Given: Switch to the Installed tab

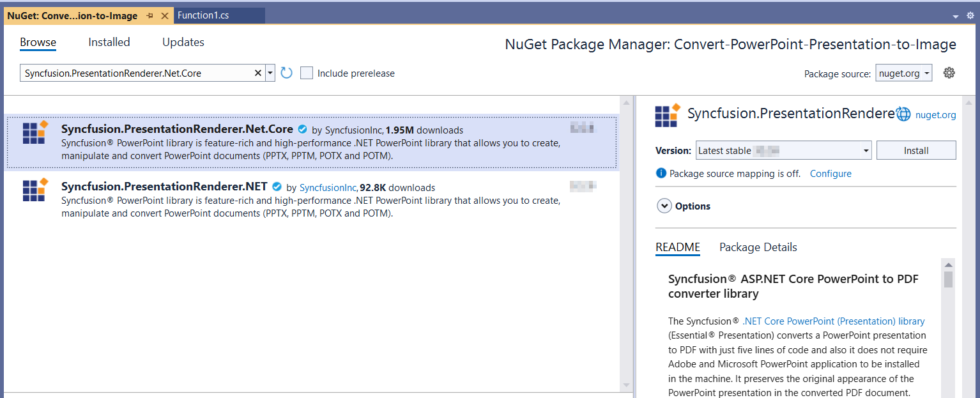Looking at the screenshot, I should 109,42.
